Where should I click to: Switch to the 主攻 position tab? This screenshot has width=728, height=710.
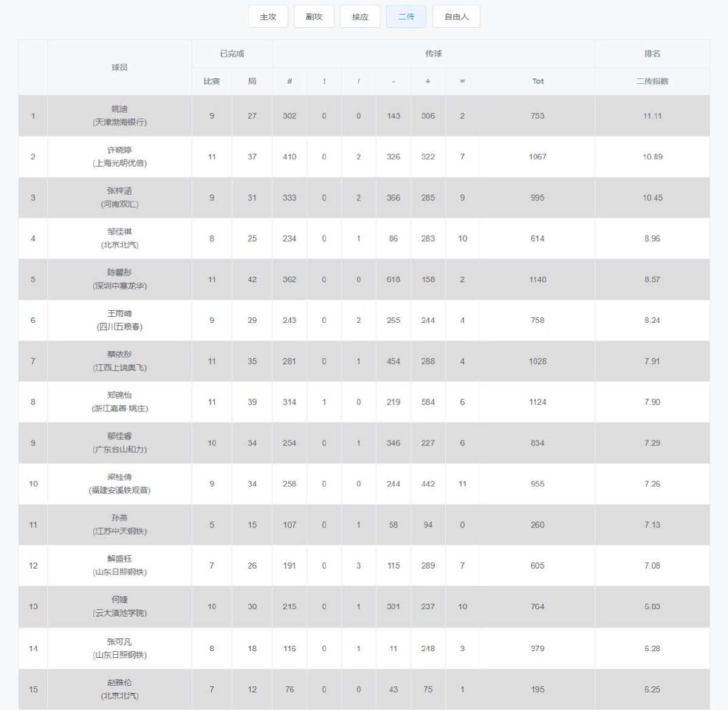click(268, 17)
